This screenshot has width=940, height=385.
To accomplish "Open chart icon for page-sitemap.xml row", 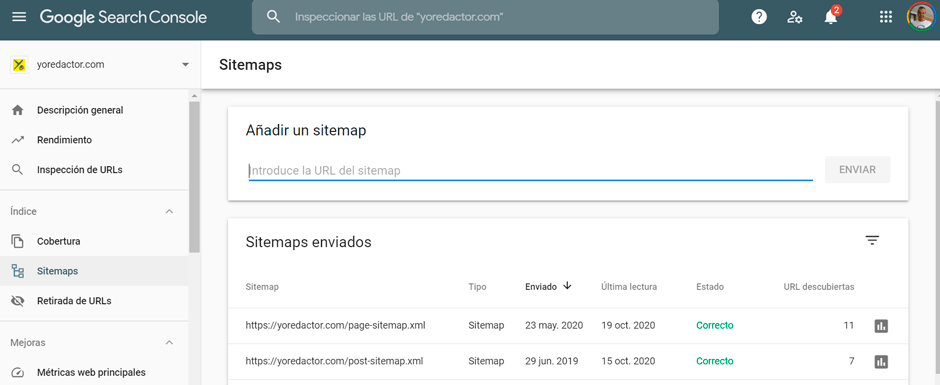I will (881, 326).
